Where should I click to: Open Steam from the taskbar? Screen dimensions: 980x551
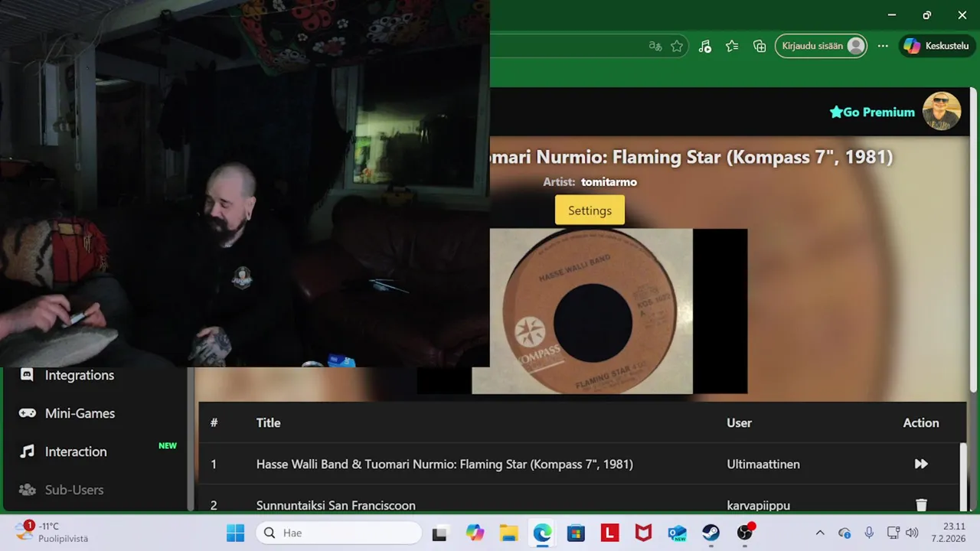click(x=710, y=533)
